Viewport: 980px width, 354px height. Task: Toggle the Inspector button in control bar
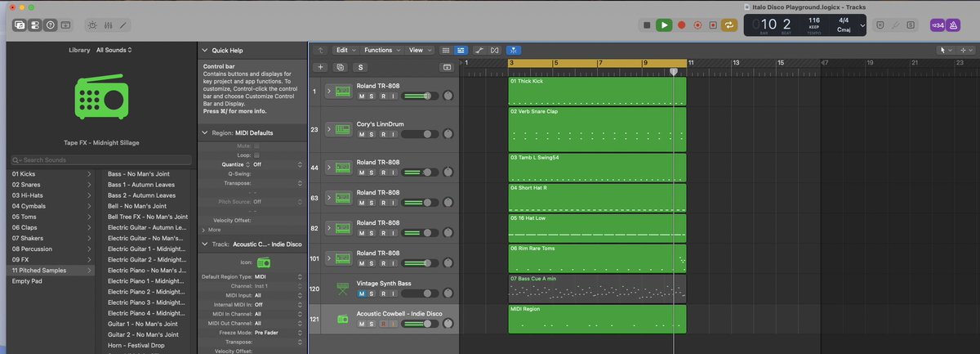35,25
